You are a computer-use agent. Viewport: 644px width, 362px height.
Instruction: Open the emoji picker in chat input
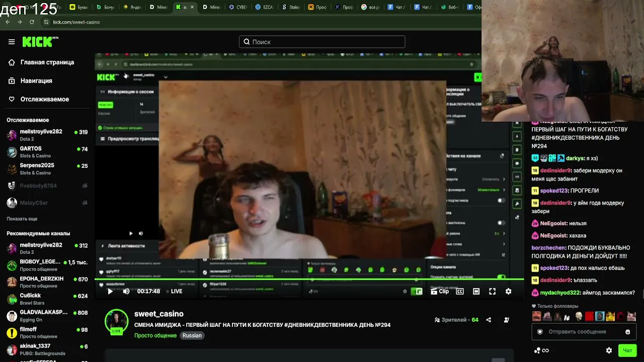pyautogui.click(x=627, y=332)
